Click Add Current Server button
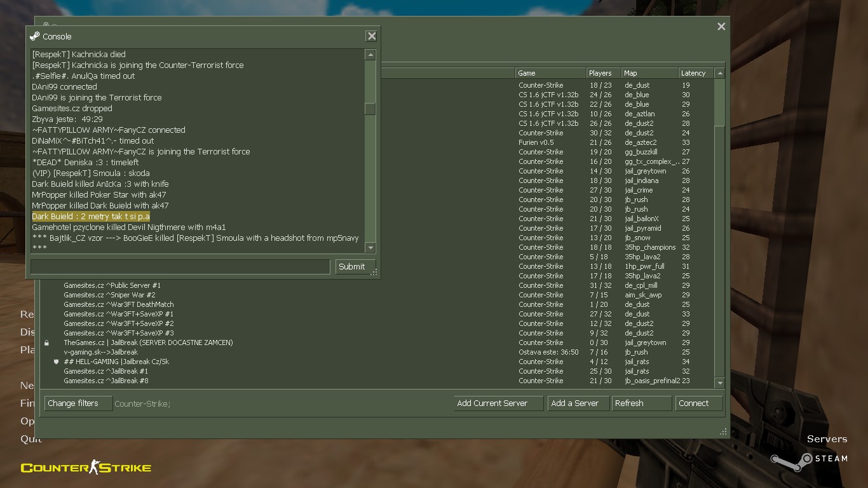Image resolution: width=868 pixels, height=488 pixels. tap(498, 403)
